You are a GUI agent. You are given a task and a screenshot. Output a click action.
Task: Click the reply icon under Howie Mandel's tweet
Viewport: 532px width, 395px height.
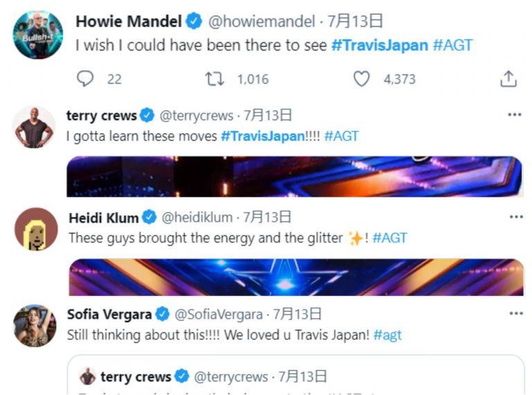[85, 79]
